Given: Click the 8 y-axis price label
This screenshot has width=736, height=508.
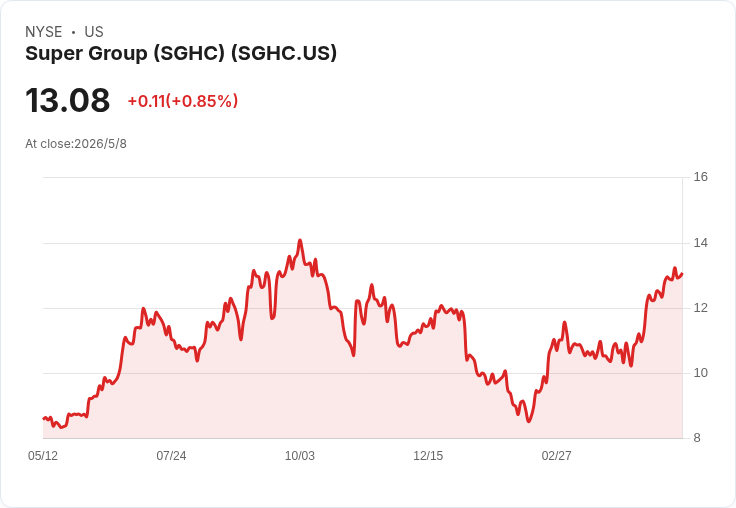Looking at the screenshot, I should (697, 438).
